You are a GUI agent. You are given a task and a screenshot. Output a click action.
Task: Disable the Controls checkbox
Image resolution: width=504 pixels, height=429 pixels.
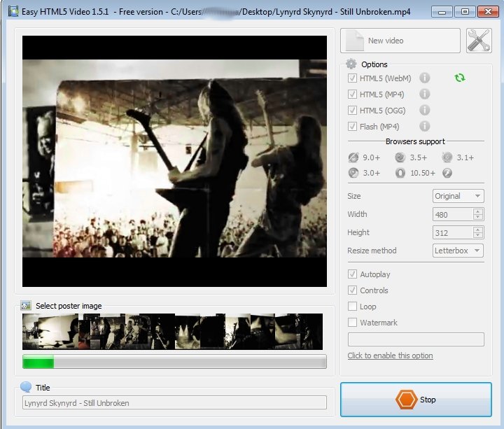[352, 290]
